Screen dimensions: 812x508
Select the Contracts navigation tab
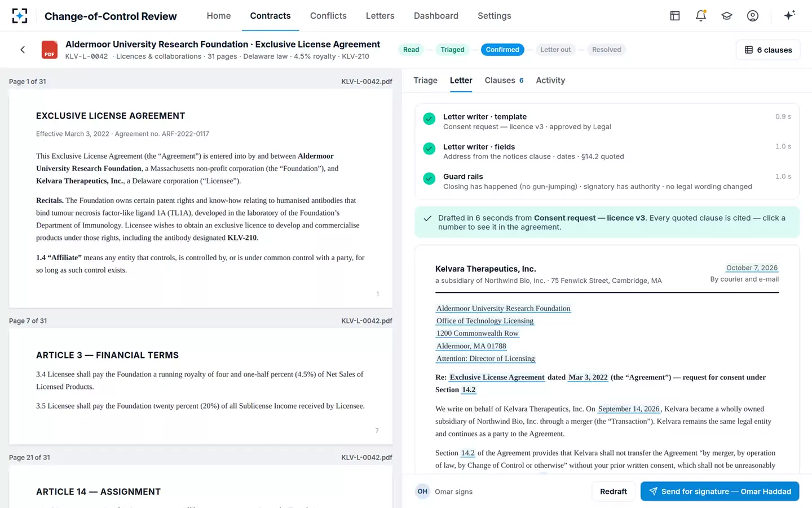271,16
